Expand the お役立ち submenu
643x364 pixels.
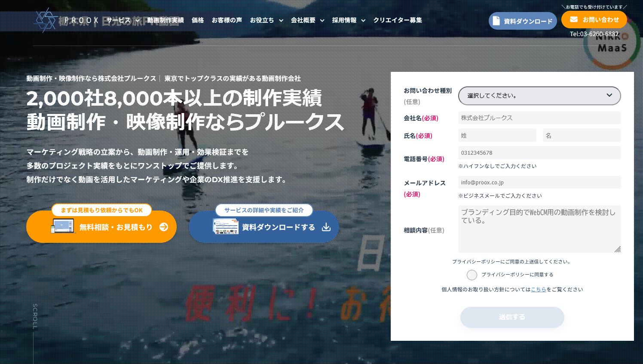point(281,21)
